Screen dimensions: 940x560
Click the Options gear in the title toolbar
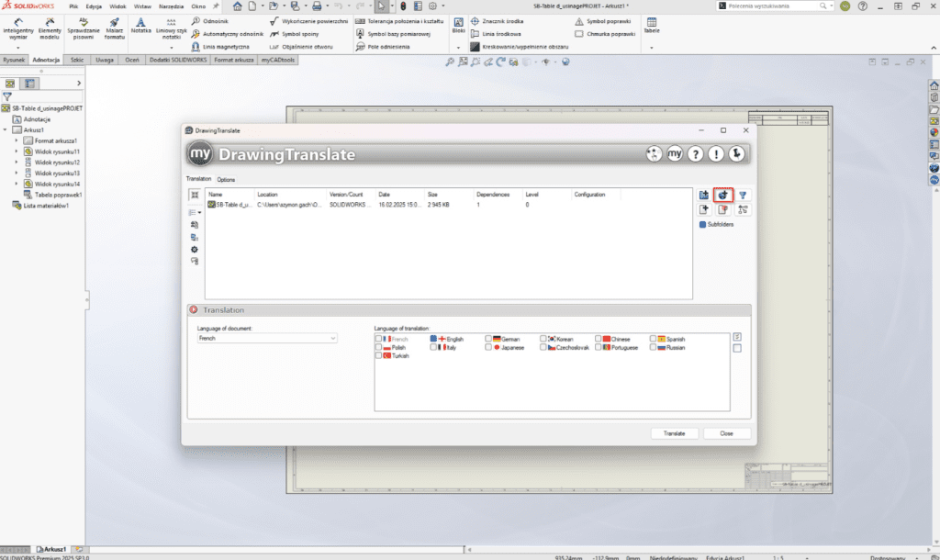point(433,6)
